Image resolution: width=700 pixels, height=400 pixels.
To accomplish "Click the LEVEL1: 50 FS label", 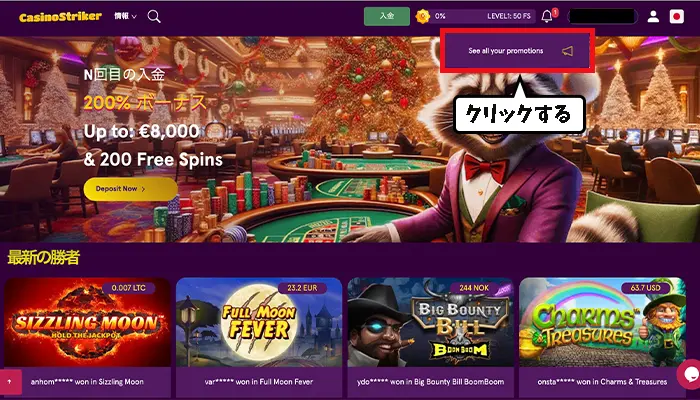I will coord(509,16).
